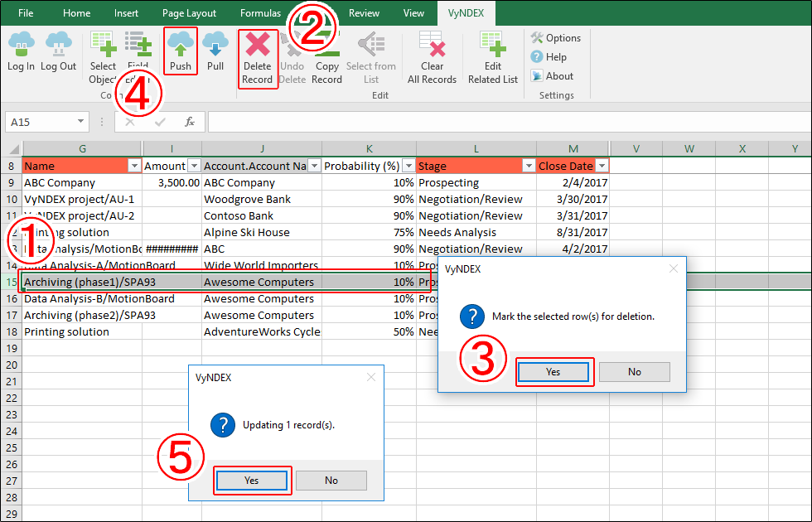Open the Close Date filter dropdown
The height and width of the screenshot is (522, 812).
point(602,166)
